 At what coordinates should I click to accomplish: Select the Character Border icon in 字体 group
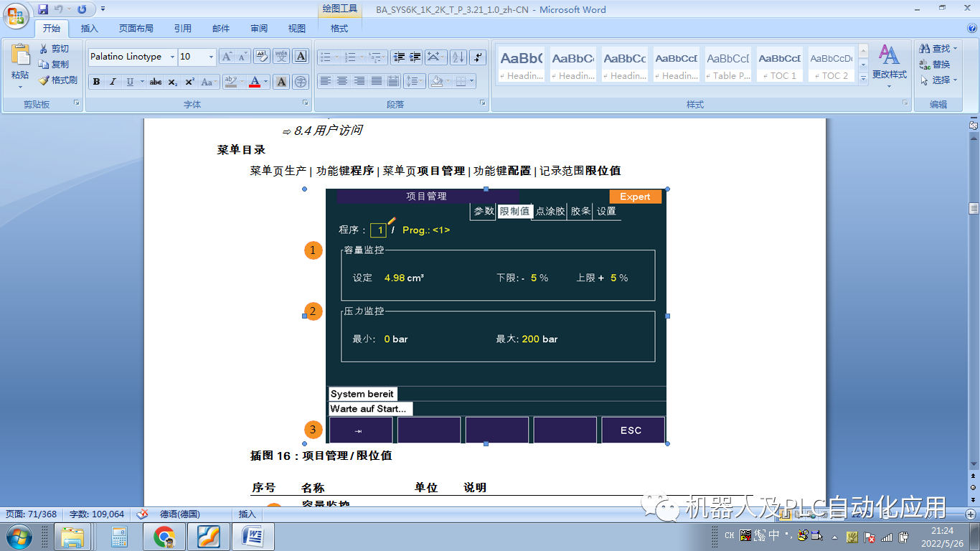click(x=300, y=56)
